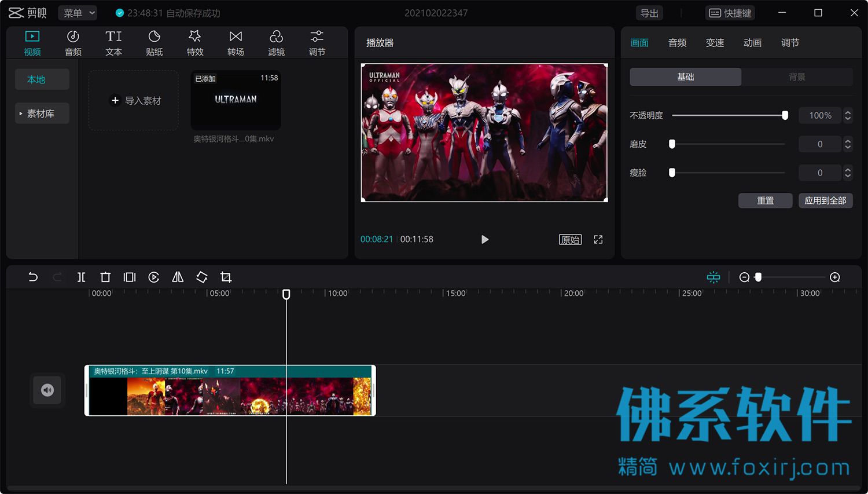Expand the 素材库 library section
The image size is (868, 494).
[x=42, y=114]
